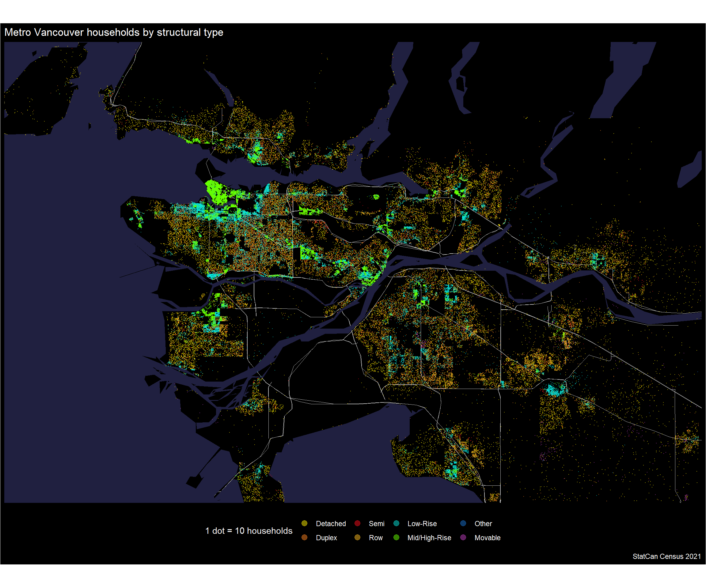Click the teal Low-Rise legend dot

396,523
